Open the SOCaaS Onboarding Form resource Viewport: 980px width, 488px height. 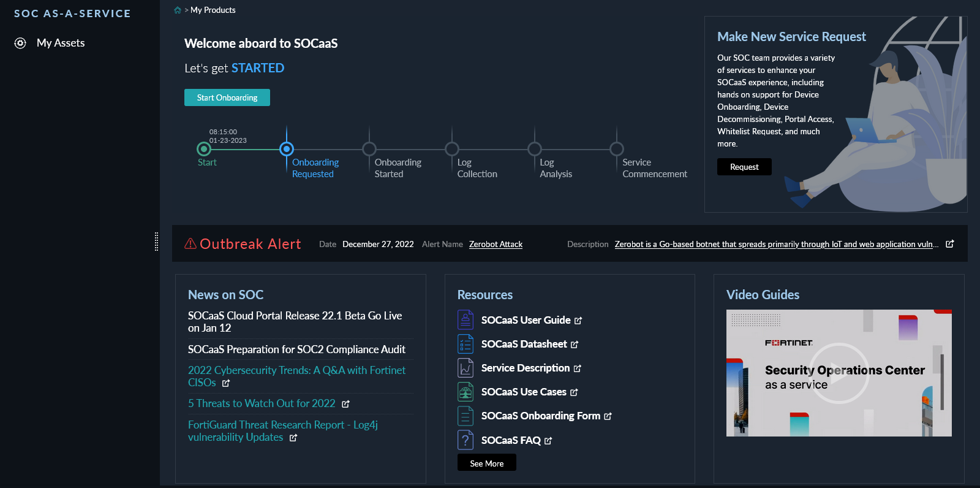tap(541, 416)
